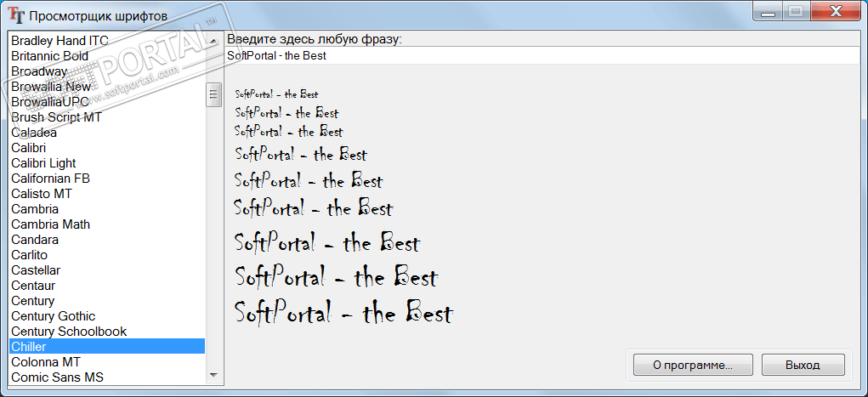Viewport: 868px width, 397px height.
Task: Minimize the font viewer window
Action: (769, 11)
